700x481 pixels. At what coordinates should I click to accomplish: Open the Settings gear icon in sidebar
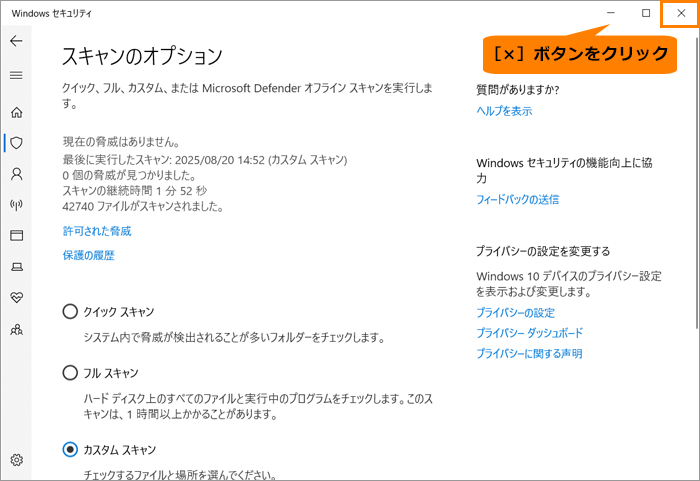pyautogui.click(x=17, y=460)
